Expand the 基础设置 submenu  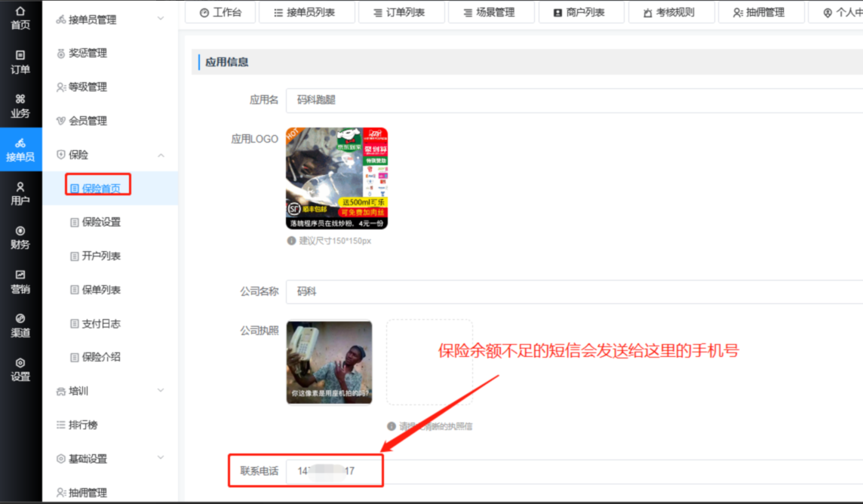(160, 459)
